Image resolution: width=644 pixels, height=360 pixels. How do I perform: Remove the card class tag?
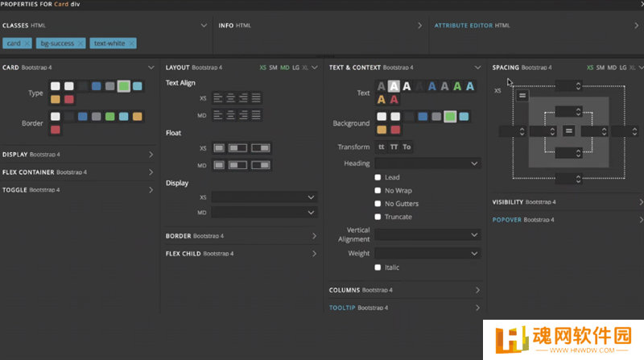pyautogui.click(x=27, y=43)
